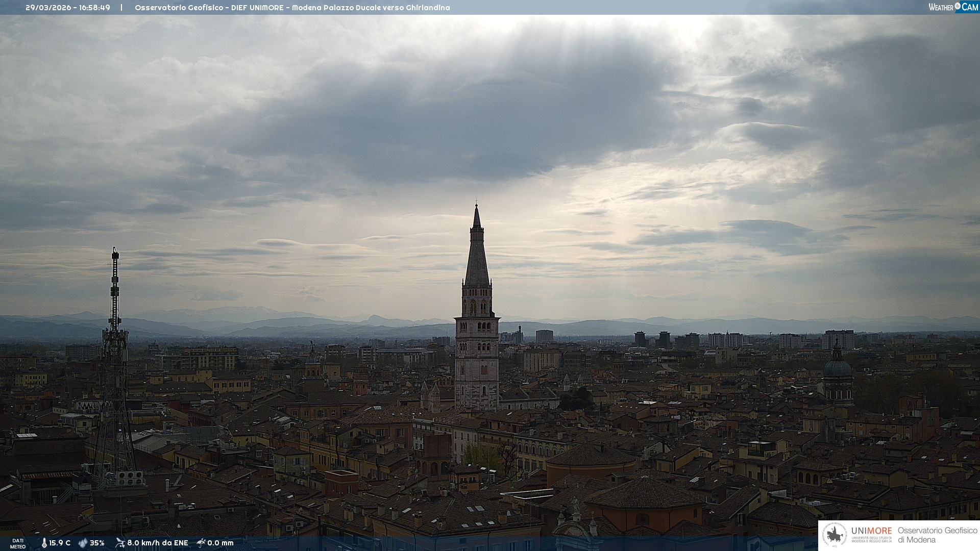980x551 pixels.
Task: Click the DATI METEO label
Action: (18, 543)
